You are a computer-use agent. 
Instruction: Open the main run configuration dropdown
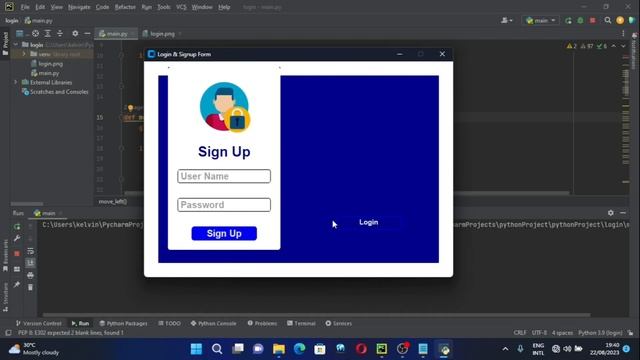[540, 20]
